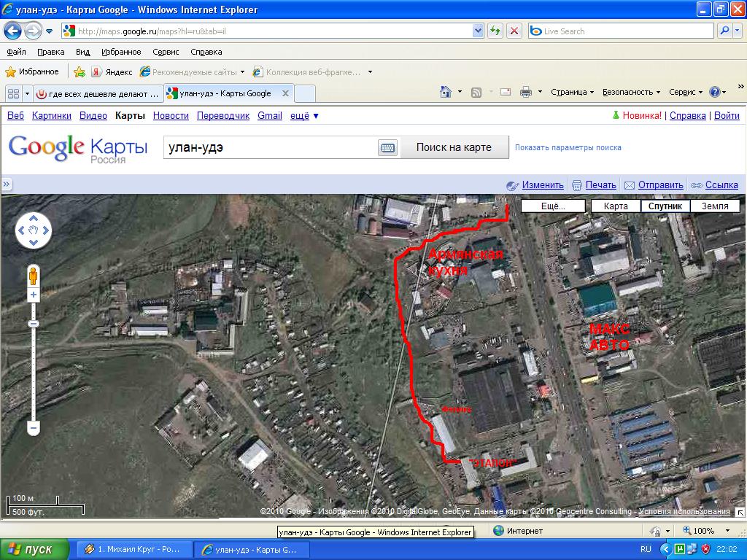
Task: Switch map to Карта view
Action: coord(615,206)
